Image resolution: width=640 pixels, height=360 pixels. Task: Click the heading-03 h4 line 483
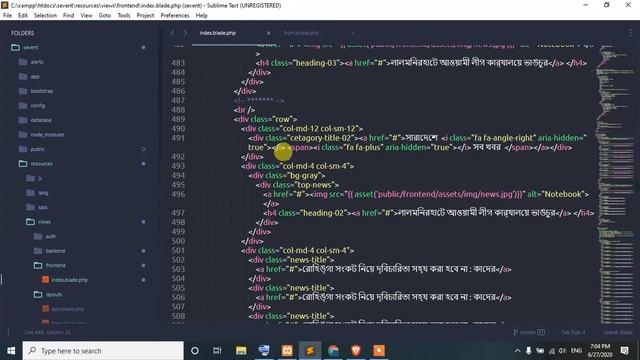click(x=421, y=63)
